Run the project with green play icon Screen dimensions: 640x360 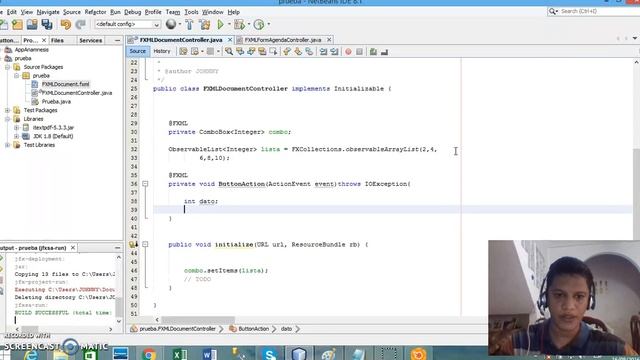click(220, 24)
